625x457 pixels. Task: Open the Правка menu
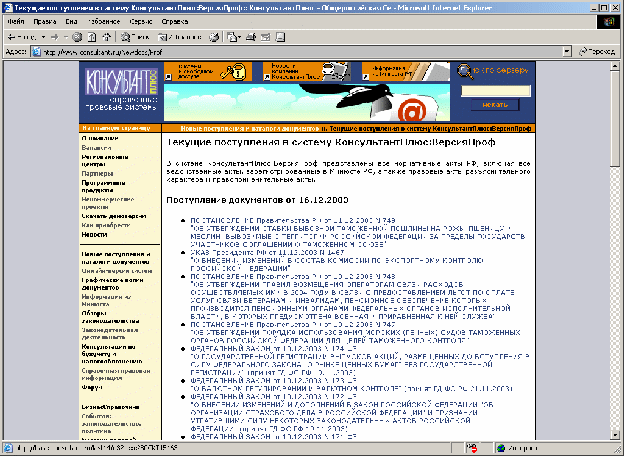(45, 22)
